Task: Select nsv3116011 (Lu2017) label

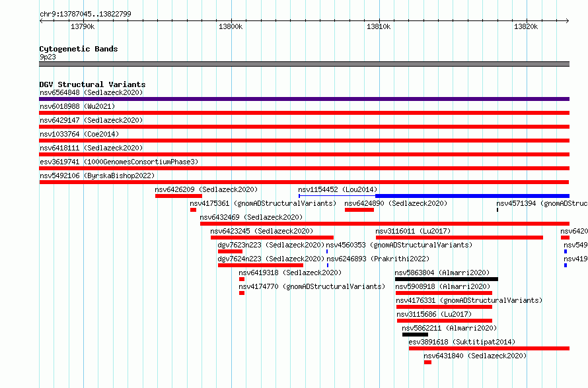Action: 413,231
